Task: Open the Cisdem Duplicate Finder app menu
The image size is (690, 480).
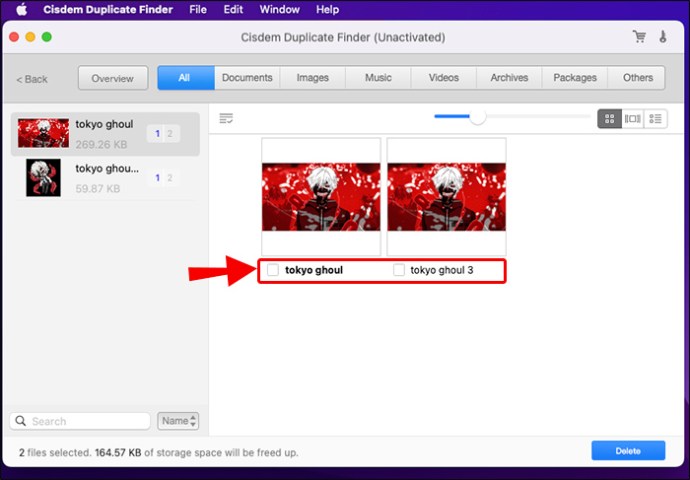Action: tap(108, 9)
